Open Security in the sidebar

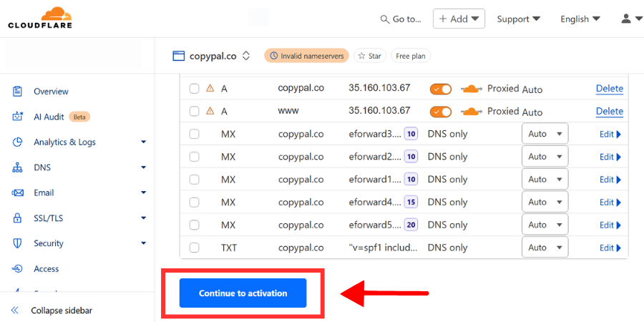pyautogui.click(x=49, y=243)
